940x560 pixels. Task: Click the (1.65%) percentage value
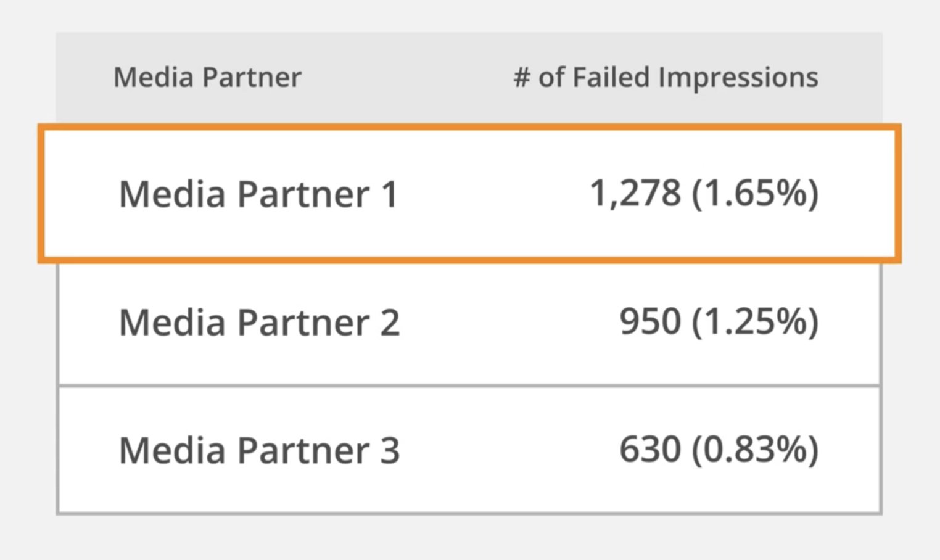tap(755, 193)
